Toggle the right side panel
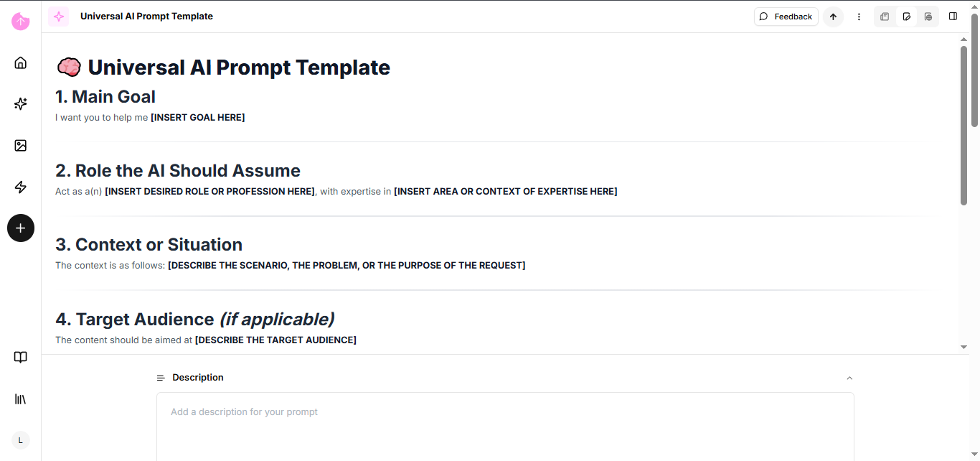 (953, 17)
